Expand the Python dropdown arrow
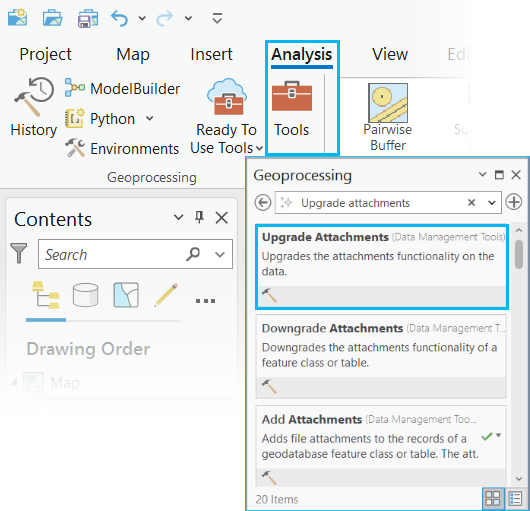 click(x=149, y=118)
